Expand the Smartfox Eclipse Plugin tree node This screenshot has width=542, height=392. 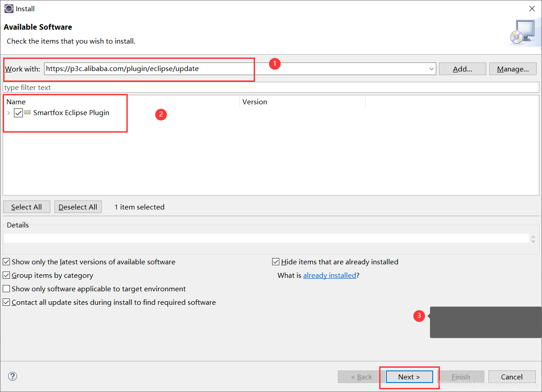click(x=8, y=113)
